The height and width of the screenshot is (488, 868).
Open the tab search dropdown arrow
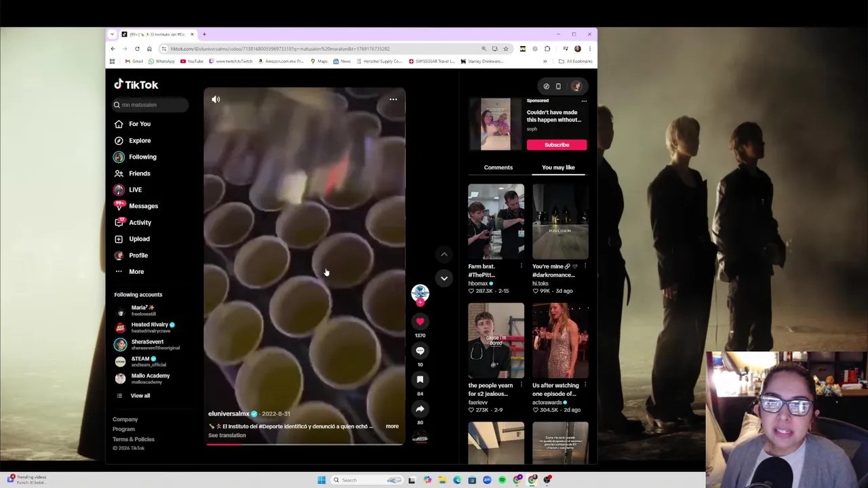[112, 34]
